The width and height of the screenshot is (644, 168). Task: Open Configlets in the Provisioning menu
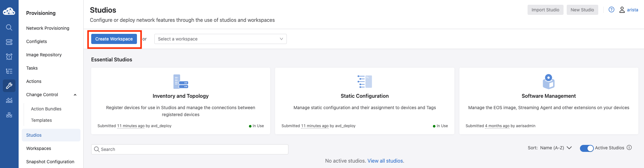pos(37,41)
